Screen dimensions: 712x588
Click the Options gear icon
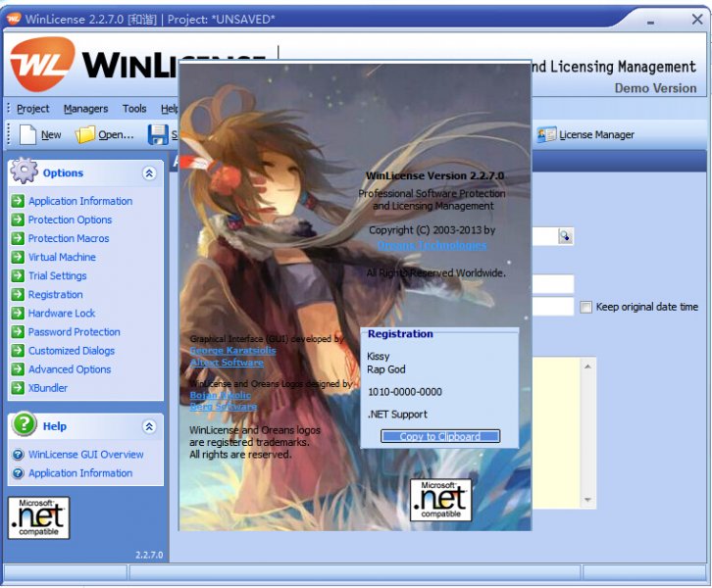[x=25, y=171]
